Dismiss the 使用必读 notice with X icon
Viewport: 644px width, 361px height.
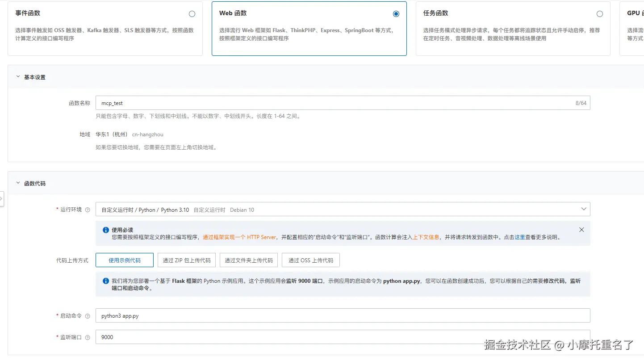(581, 229)
